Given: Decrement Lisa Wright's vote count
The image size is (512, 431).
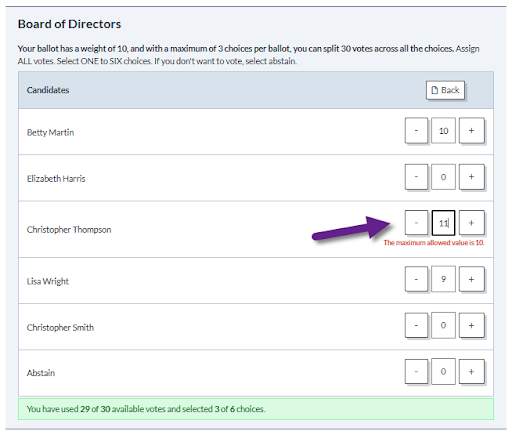Looking at the screenshot, I should (x=416, y=279).
